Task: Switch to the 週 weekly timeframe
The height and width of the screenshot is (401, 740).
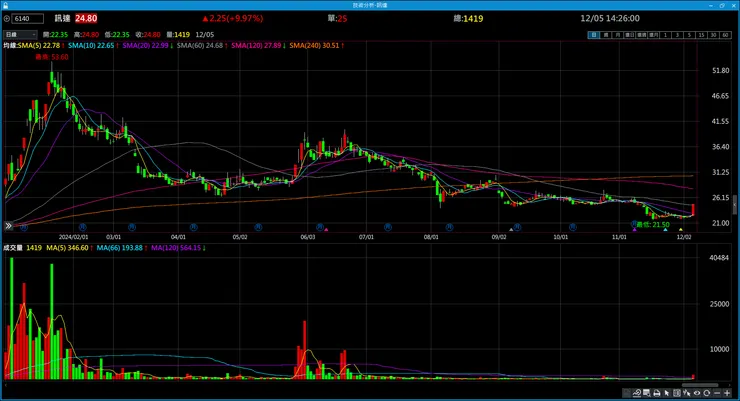Action: 605,35
